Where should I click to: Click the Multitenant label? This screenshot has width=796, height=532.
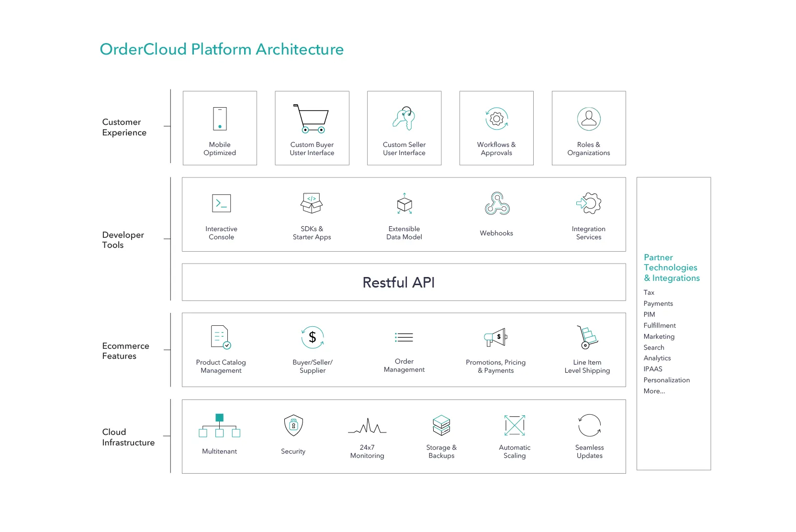220,451
